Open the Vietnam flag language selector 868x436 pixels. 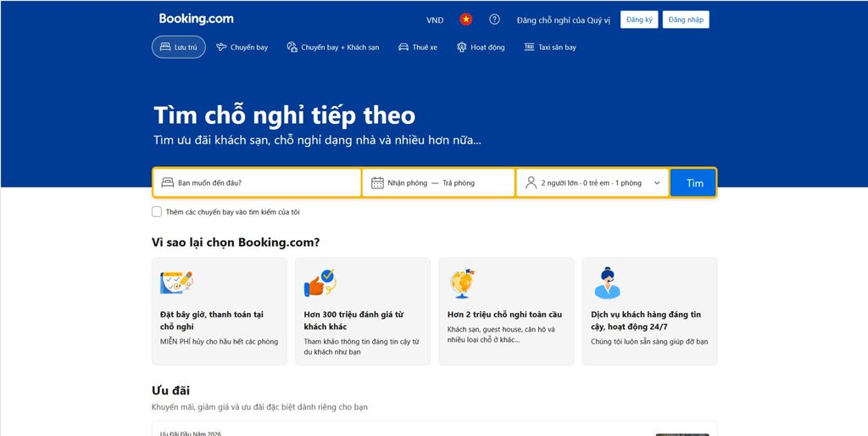tap(466, 20)
